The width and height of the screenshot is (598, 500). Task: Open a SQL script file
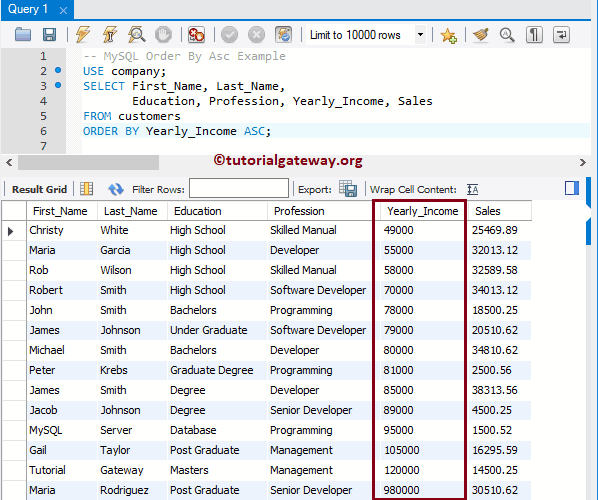pos(23,35)
